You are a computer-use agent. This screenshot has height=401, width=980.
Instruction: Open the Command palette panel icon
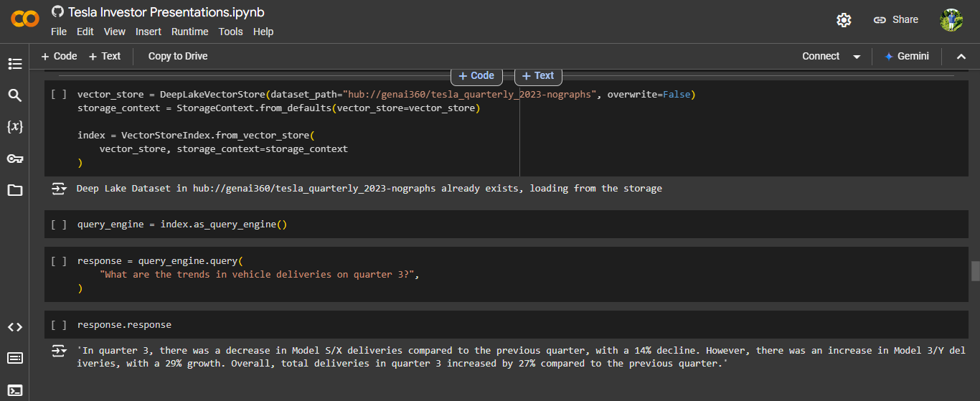[15, 358]
